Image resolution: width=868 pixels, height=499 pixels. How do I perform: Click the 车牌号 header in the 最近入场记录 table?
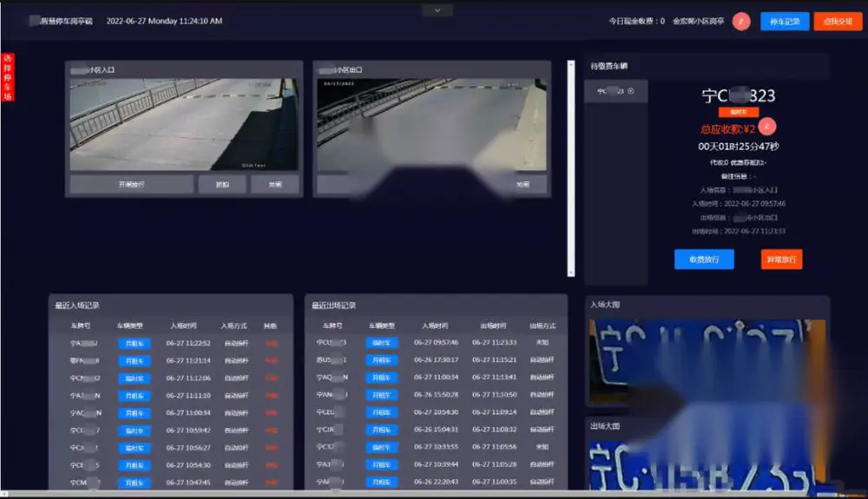pyautogui.click(x=80, y=325)
